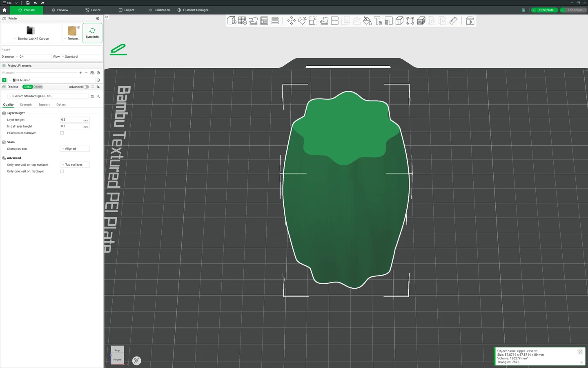The image size is (588, 368).
Task: Click the Arrange all objects icon
Action: 264,21
